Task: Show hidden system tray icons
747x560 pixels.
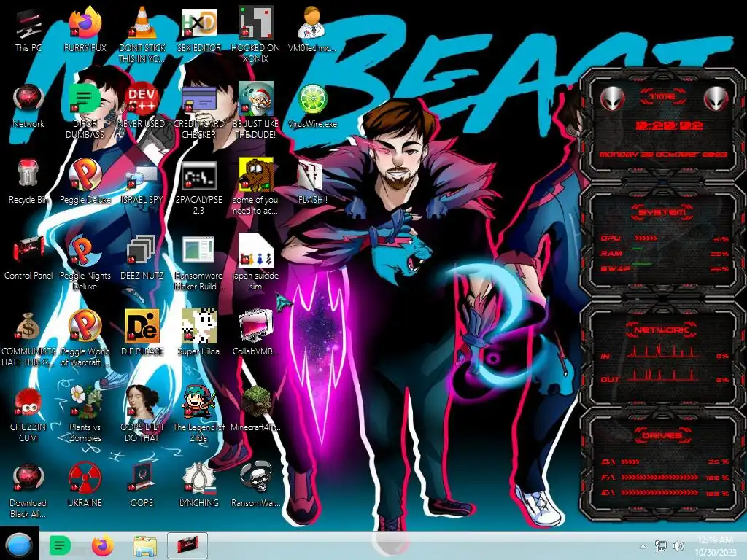Action: (x=643, y=546)
